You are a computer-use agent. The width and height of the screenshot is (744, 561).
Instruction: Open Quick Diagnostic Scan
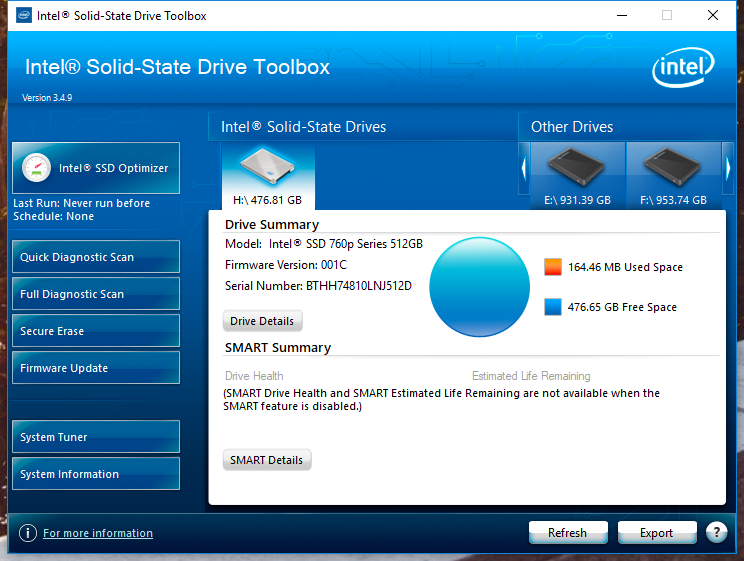pyautogui.click(x=96, y=257)
